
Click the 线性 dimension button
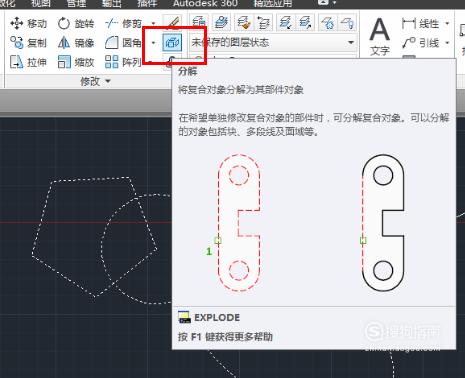[x=421, y=24]
